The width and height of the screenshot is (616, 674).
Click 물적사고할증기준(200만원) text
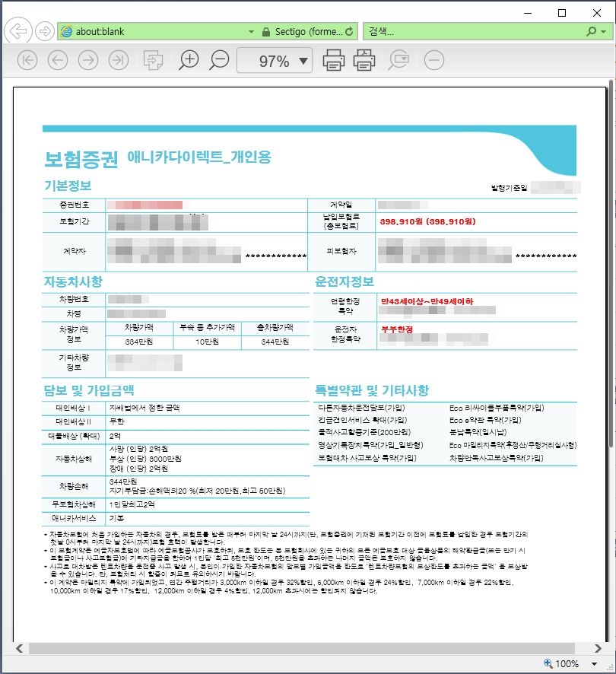click(364, 432)
